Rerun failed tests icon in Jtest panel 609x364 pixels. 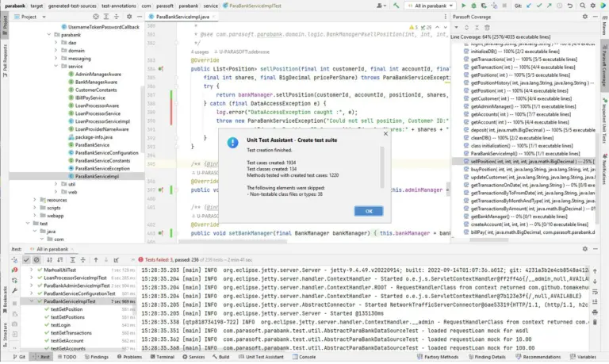coord(14,270)
